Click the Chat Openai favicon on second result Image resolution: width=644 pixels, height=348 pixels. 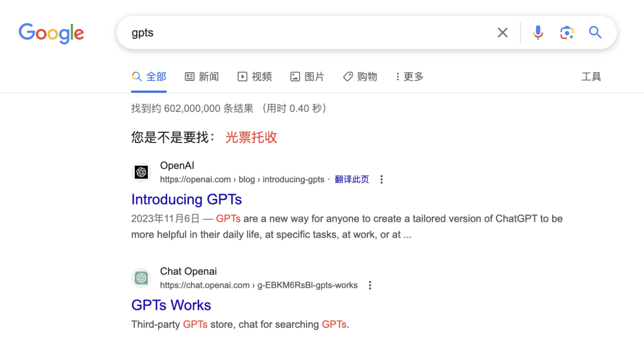[141, 278]
